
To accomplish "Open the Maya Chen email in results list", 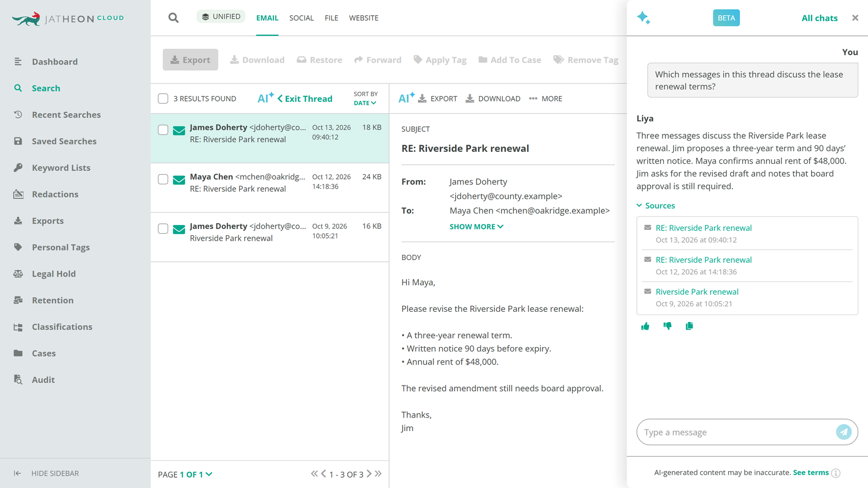I will [x=270, y=188].
